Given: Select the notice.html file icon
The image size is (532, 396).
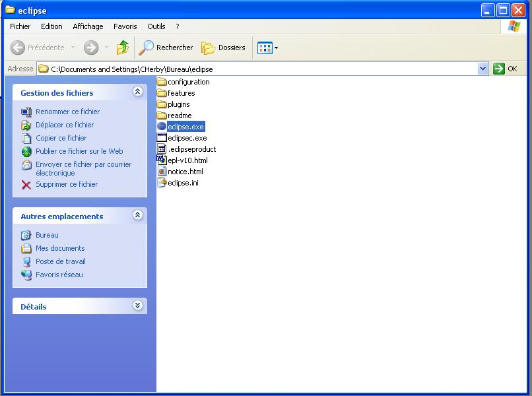Looking at the screenshot, I should [162, 171].
